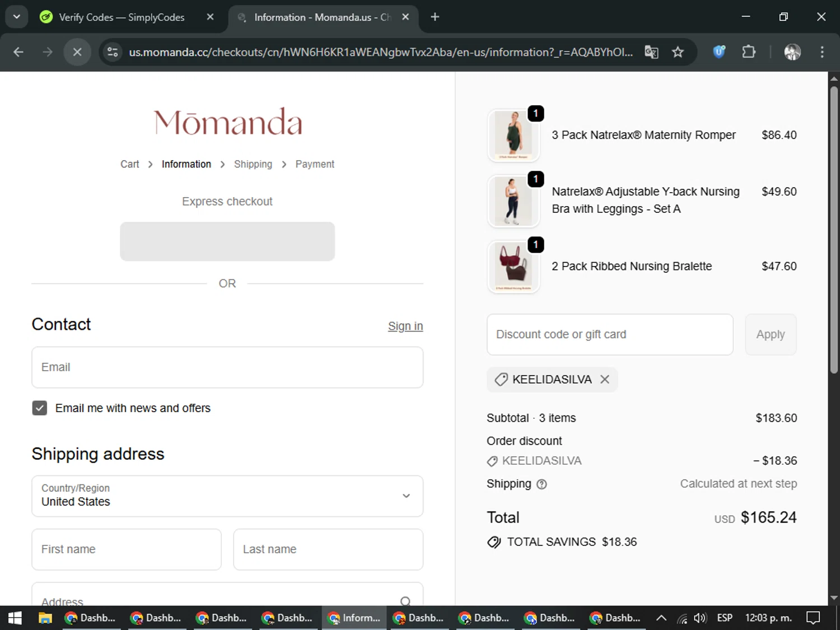Open site information icon in address bar
Screen dimensions: 840x630
[x=113, y=52]
